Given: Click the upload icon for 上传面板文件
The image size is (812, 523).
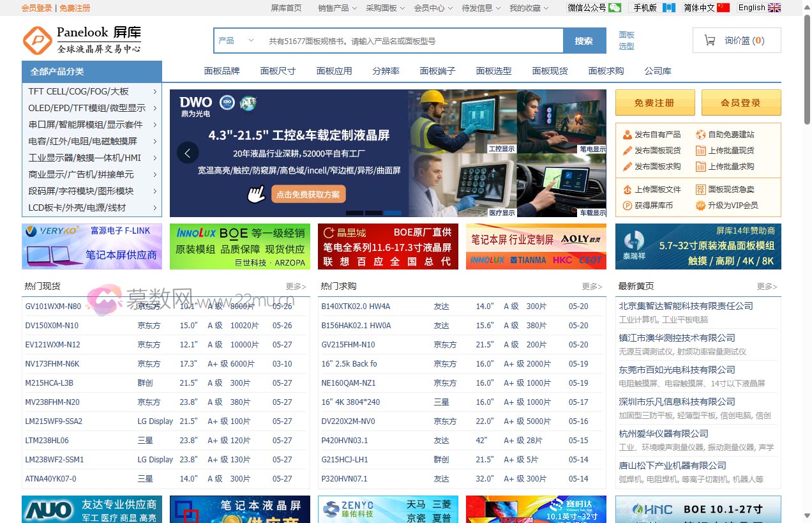Looking at the screenshot, I should click(x=627, y=190).
